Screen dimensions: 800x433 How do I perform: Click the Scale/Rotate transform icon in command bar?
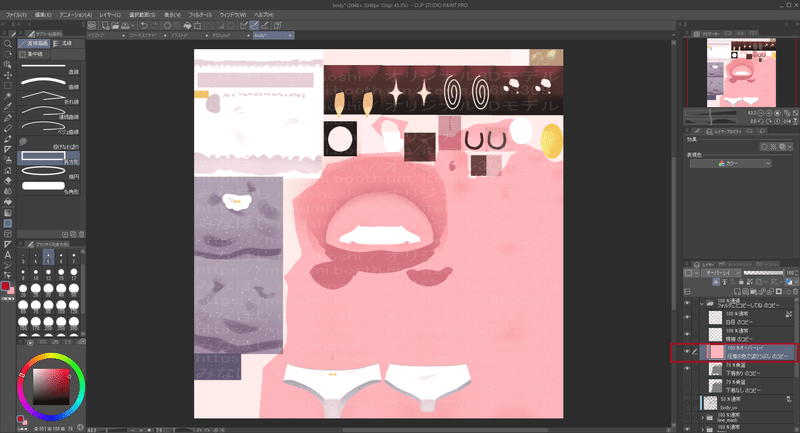pos(197,25)
